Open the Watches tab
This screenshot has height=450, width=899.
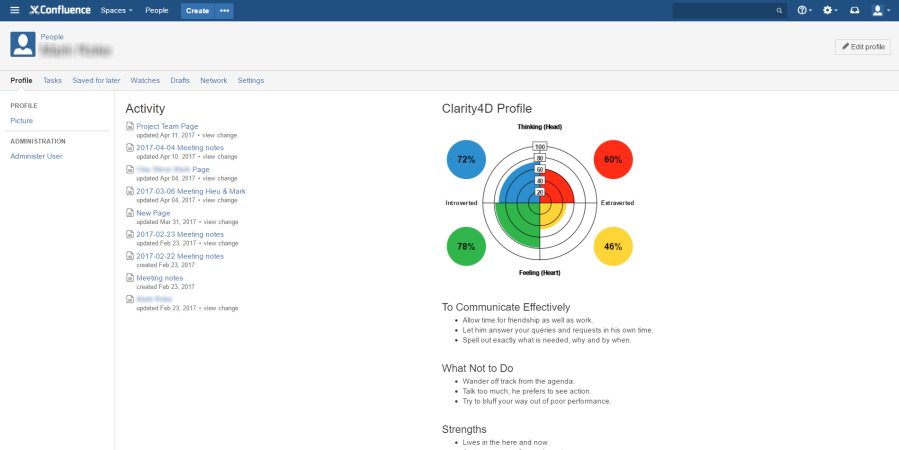tap(145, 81)
